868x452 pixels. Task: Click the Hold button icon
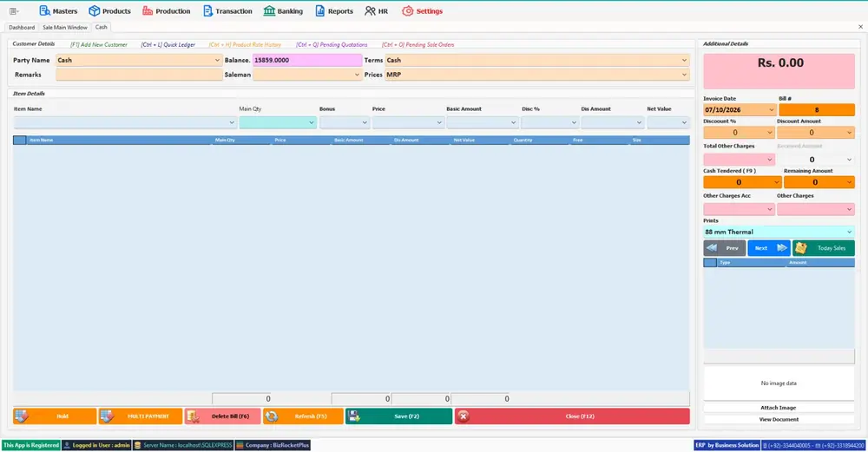[21, 416]
